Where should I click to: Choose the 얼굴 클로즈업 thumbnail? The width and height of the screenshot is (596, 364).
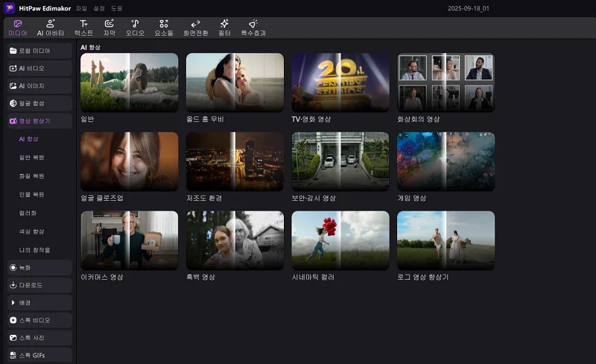point(129,162)
